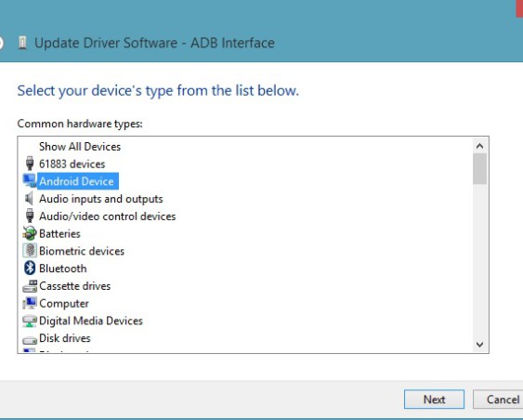Image resolution: width=523 pixels, height=420 pixels.
Task: Choose Audio/video control devices
Action: click(x=108, y=217)
